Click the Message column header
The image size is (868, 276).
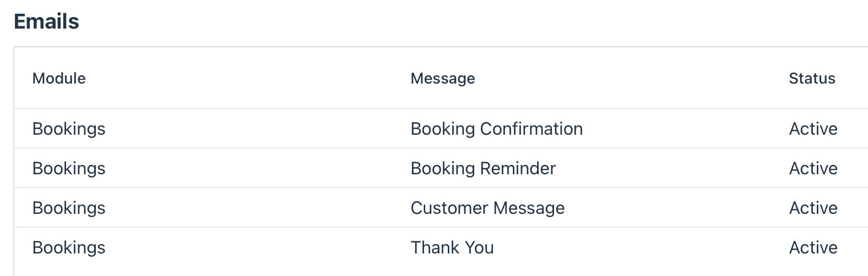(x=443, y=78)
